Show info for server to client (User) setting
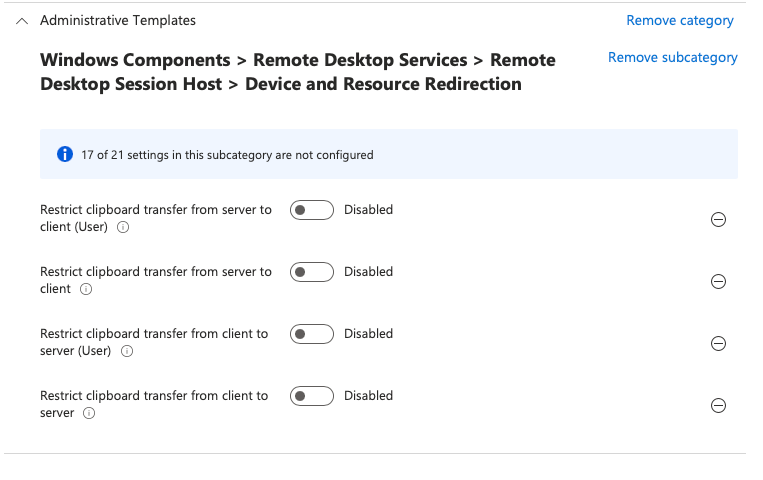Screen dimensions: 763x480 [123, 227]
